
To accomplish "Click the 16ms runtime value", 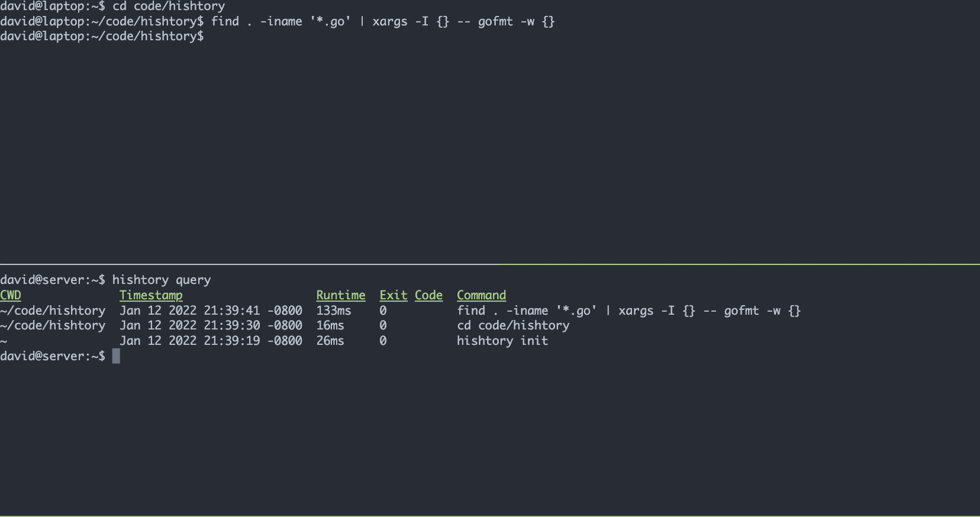I will tap(330, 325).
